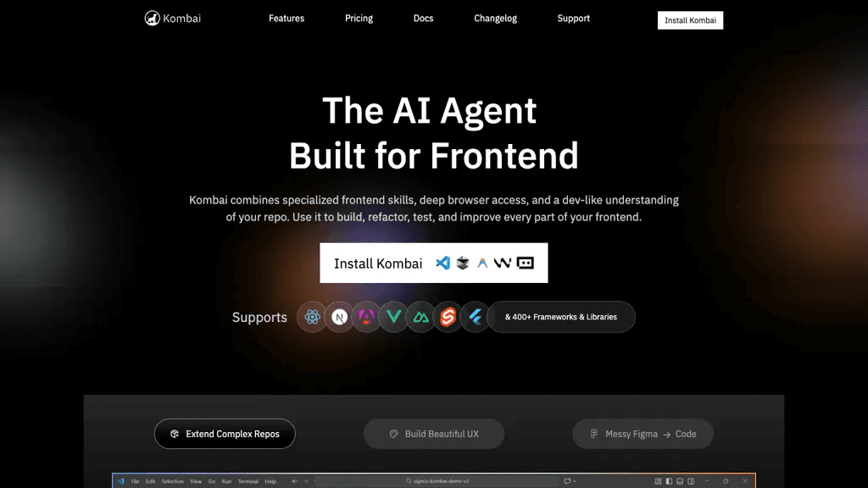Screen dimensions: 868x488
Task: Switch to the Messy Figma to Code tab
Action: 643,434
